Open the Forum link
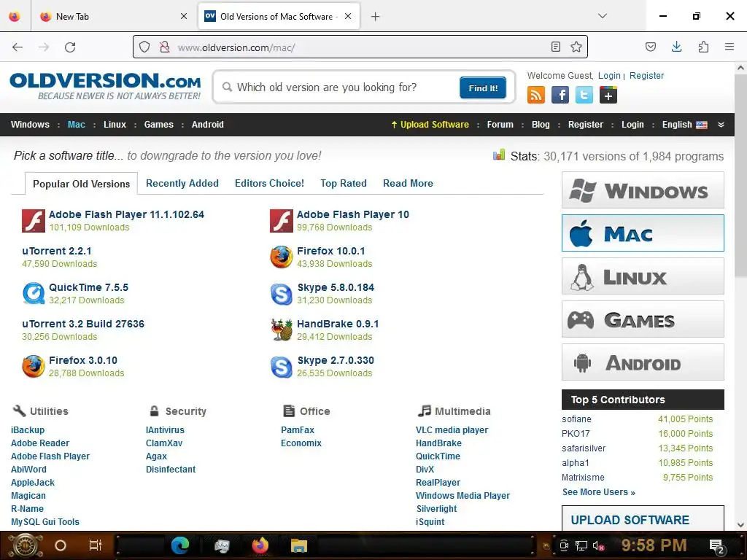This screenshot has height=560, width=747. 500,125
